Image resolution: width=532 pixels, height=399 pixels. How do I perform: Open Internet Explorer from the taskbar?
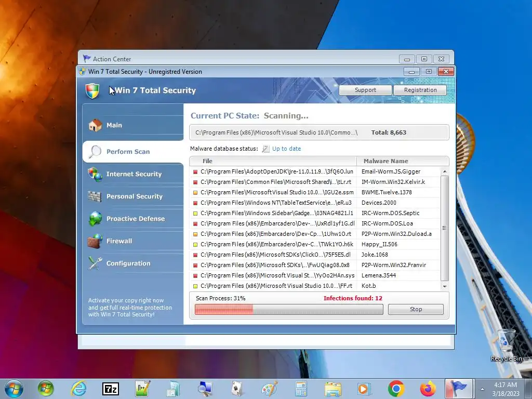[78, 389]
